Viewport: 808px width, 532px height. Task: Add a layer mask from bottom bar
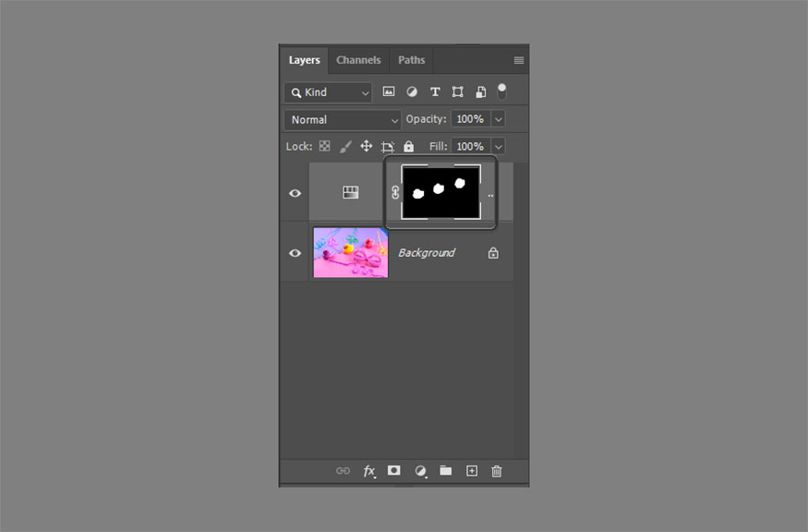click(394, 471)
